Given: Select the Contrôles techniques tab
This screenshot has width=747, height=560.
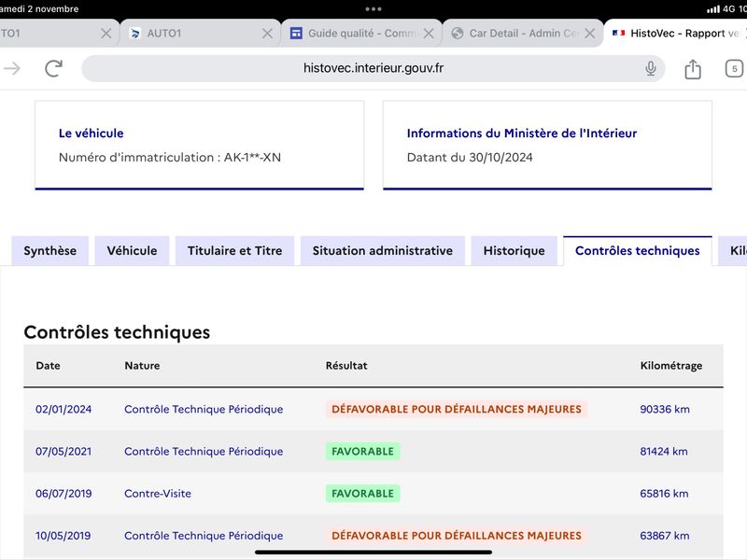Looking at the screenshot, I should pyautogui.click(x=638, y=251).
